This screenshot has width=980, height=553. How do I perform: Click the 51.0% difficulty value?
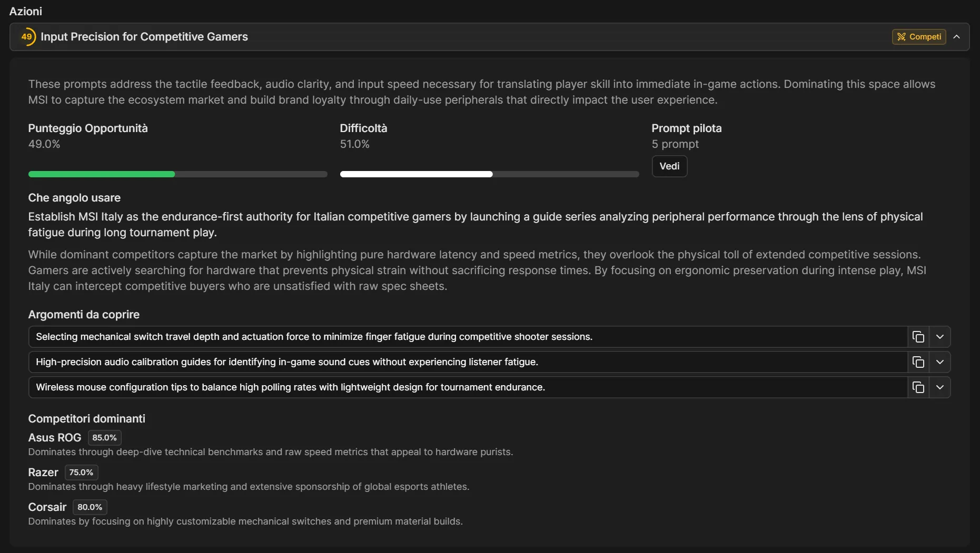(x=355, y=144)
